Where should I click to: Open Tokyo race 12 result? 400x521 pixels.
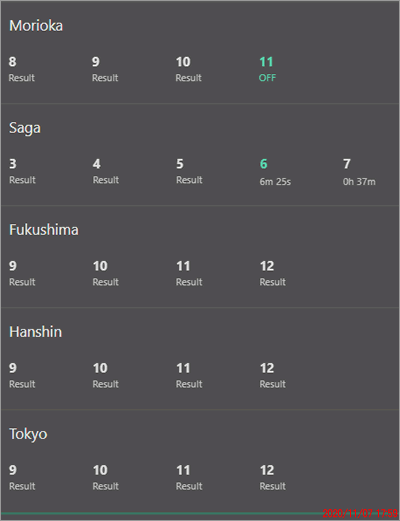pos(272,477)
